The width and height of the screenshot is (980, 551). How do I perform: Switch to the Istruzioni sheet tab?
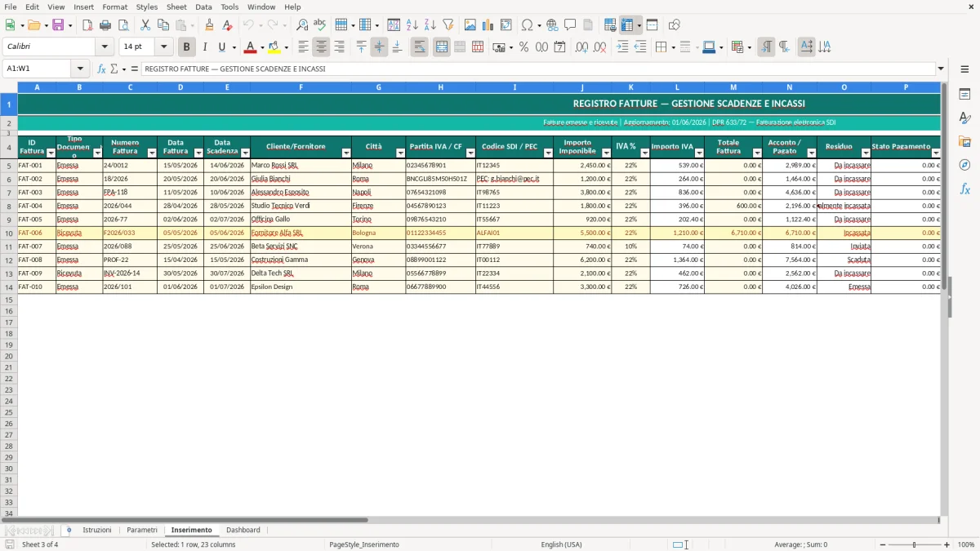tap(97, 530)
